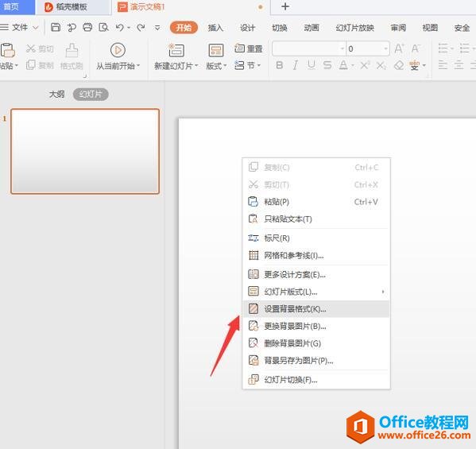This screenshot has width=476, height=449.
Task: Expand 幻灯片版式 submenu arrow
Action: [383, 292]
